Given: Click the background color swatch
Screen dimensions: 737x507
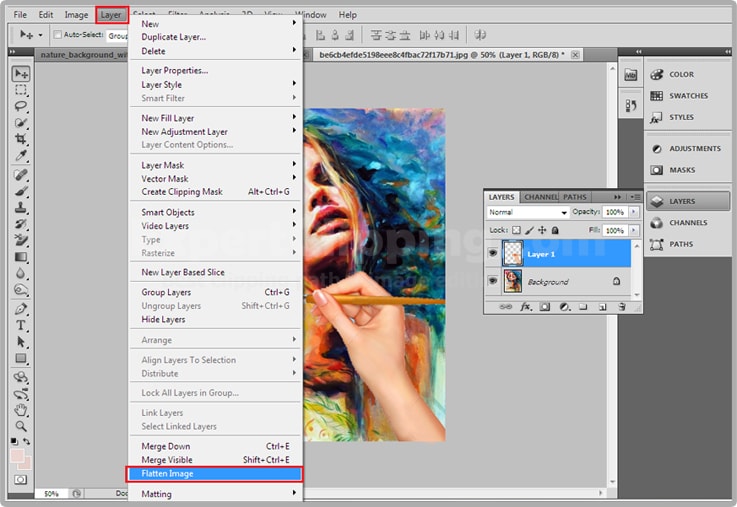Looking at the screenshot, I should pyautogui.click(x=27, y=464).
